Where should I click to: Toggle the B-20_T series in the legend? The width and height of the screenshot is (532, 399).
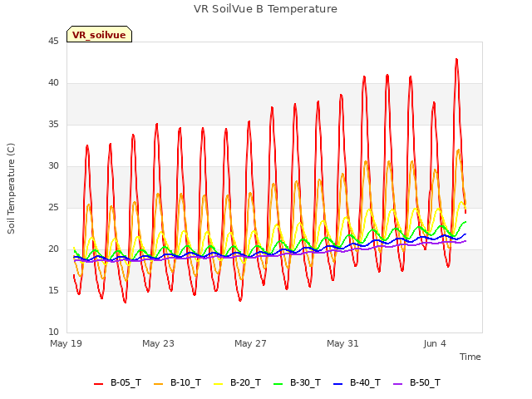238,382
